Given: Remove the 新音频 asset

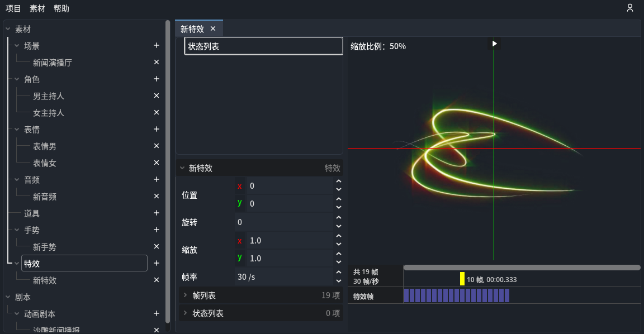Looking at the screenshot, I should pyautogui.click(x=157, y=196).
